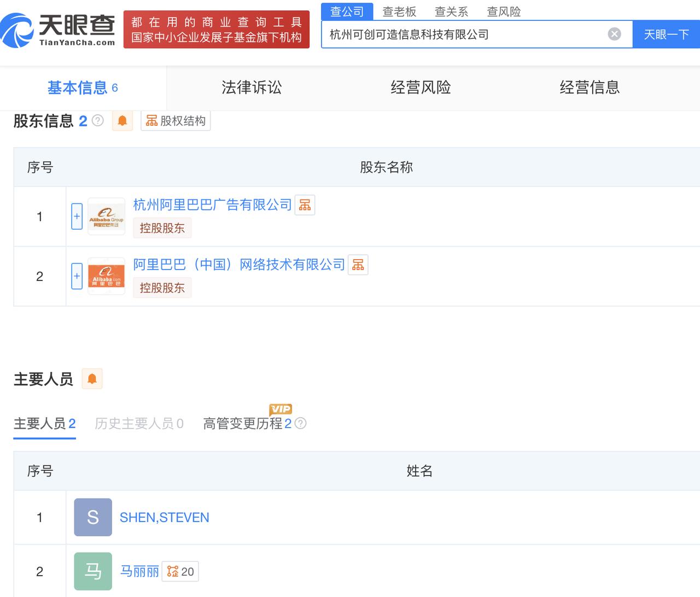Open the profile of SHEN,STEVEN
Image resolution: width=700 pixels, height=597 pixels.
pos(164,517)
